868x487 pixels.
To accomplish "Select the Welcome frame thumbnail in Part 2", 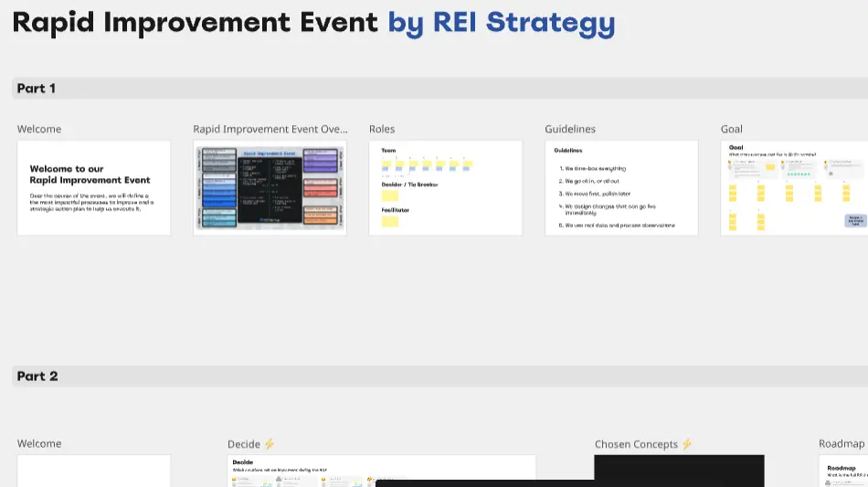I will click(93, 470).
